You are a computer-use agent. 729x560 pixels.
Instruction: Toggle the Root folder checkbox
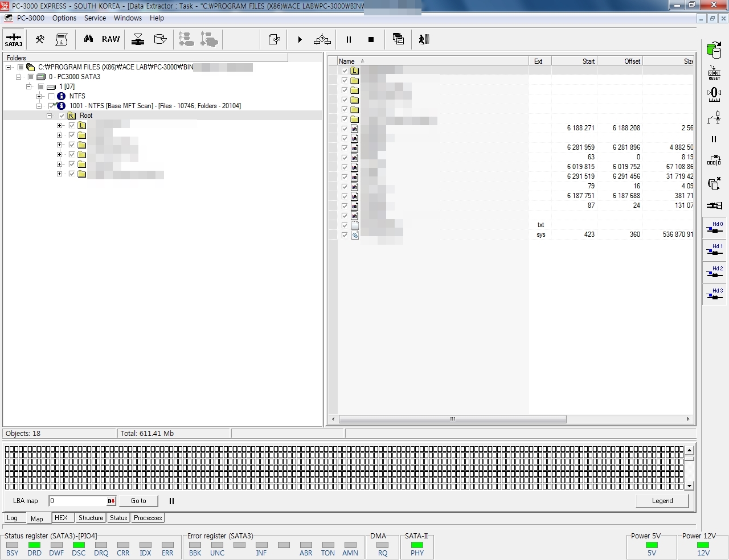(x=62, y=116)
